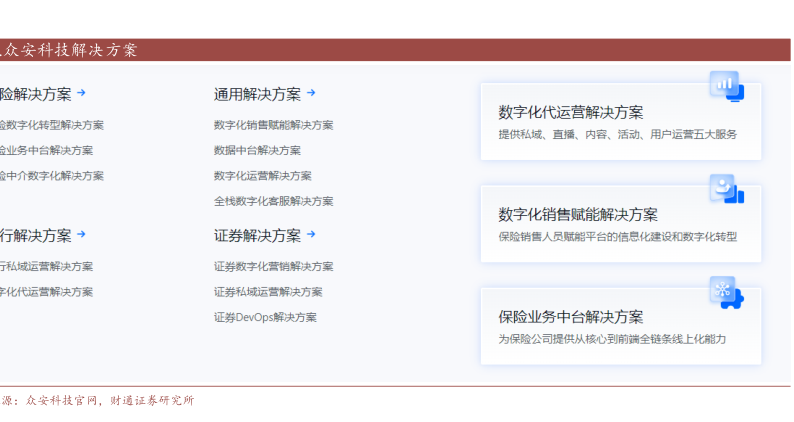
Task: Open 数字化销售赋能解决方案 link under 通用解决方案
Action: coord(273,125)
